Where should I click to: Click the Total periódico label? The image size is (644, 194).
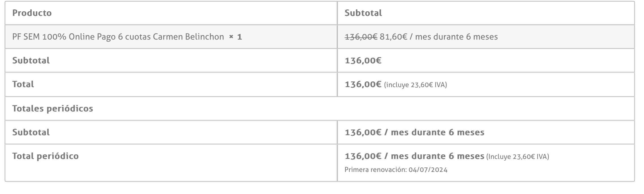(46, 156)
